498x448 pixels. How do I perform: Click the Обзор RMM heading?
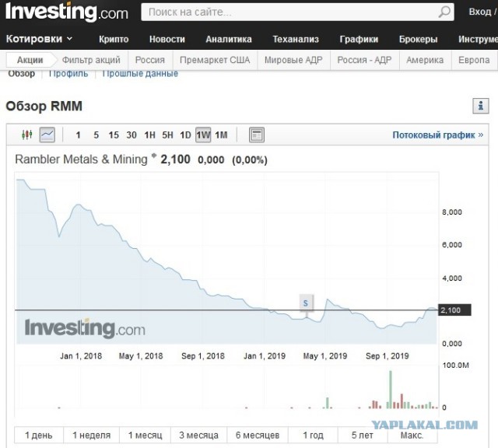(x=44, y=106)
